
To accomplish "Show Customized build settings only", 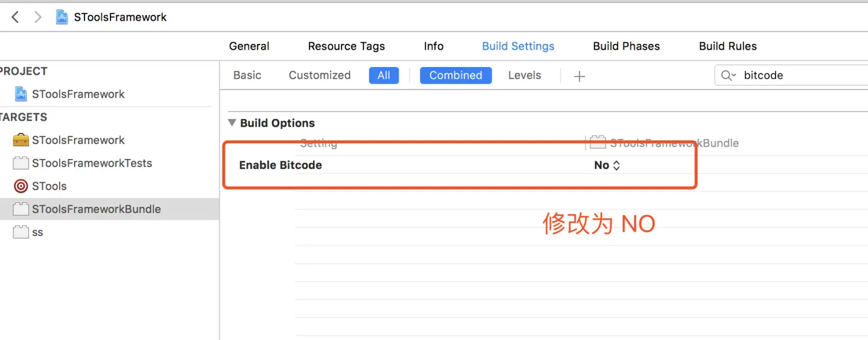I will pos(319,75).
